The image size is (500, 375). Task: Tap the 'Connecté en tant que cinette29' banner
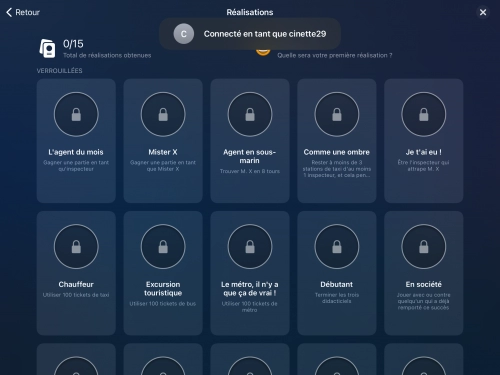(x=250, y=34)
